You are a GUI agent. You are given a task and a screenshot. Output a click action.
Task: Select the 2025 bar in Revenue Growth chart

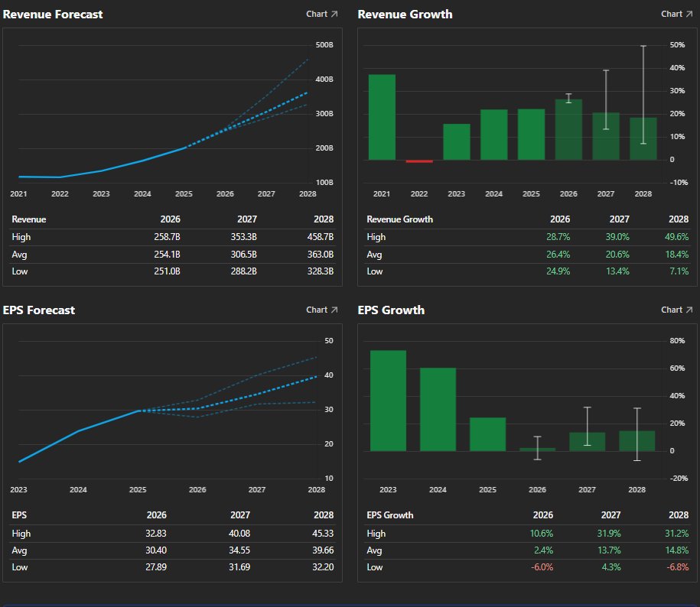(531, 135)
